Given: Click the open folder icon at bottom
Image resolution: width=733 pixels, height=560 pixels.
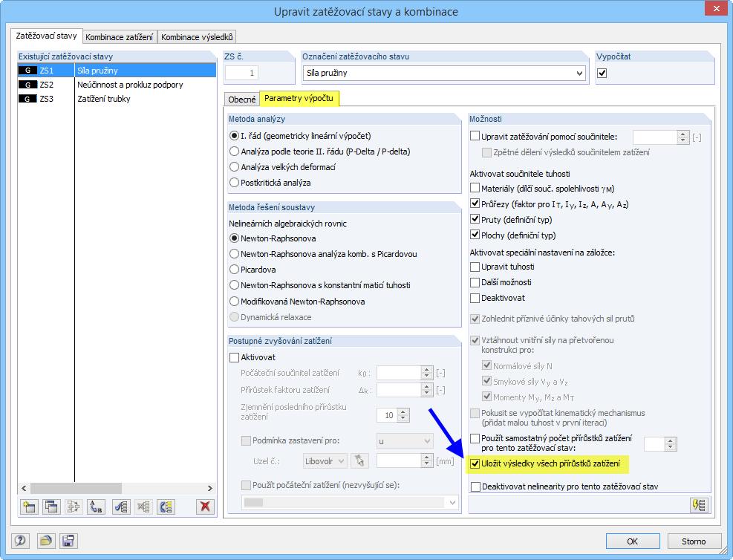Looking at the screenshot, I should point(46,541).
